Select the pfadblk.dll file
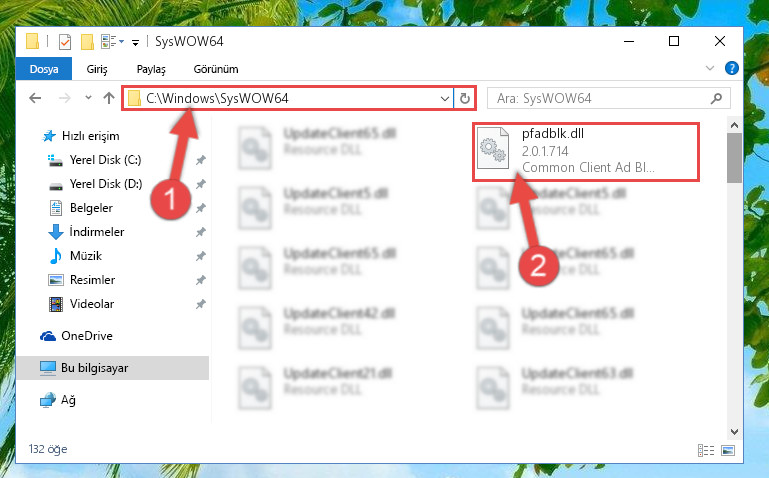Viewport: 769px width, 478px height. pos(586,152)
